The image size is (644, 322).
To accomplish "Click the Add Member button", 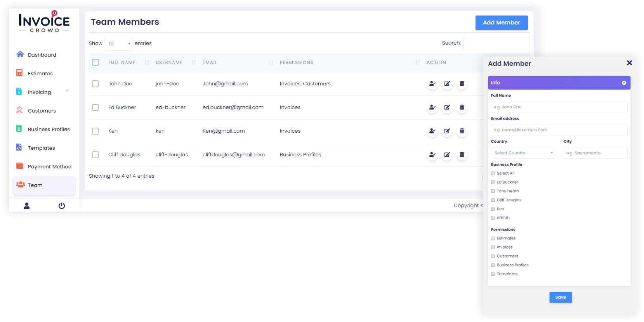I will pos(501,23).
